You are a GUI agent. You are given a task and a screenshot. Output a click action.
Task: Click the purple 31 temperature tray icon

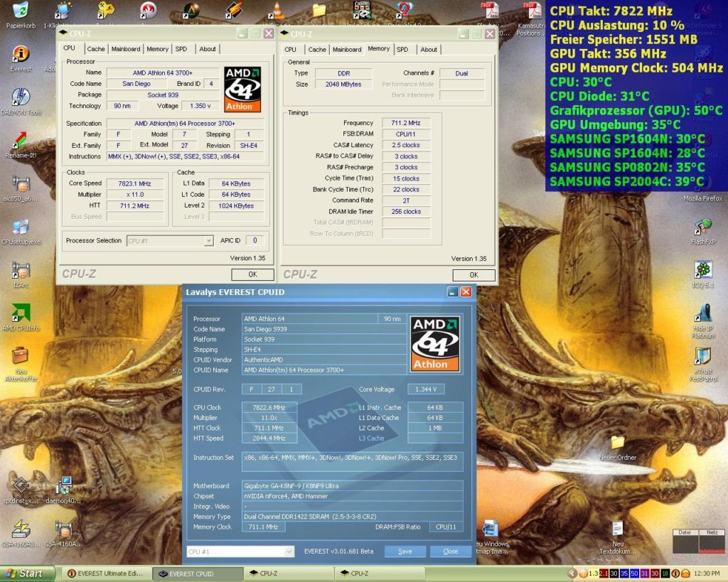(x=644, y=573)
